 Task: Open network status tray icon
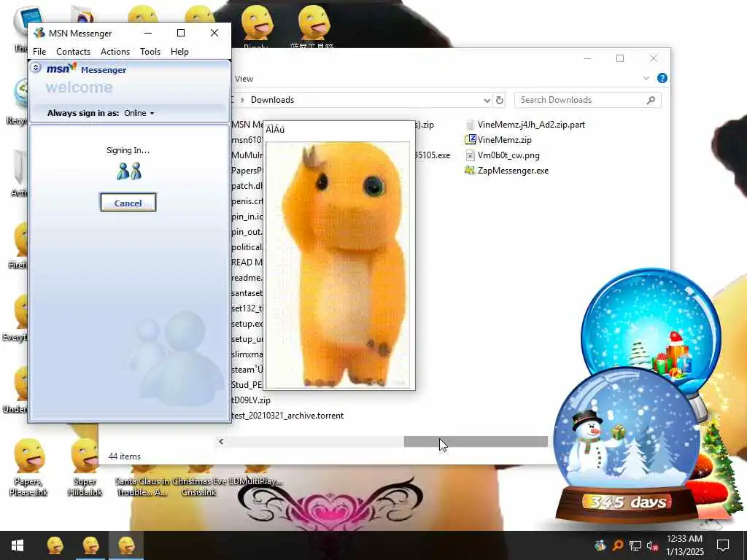tap(635, 545)
